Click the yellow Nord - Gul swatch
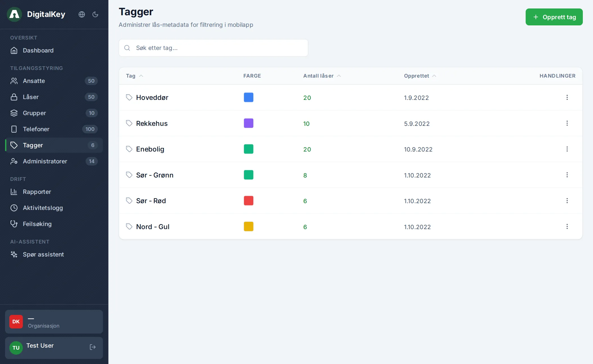This screenshot has width=593, height=364. point(248,227)
